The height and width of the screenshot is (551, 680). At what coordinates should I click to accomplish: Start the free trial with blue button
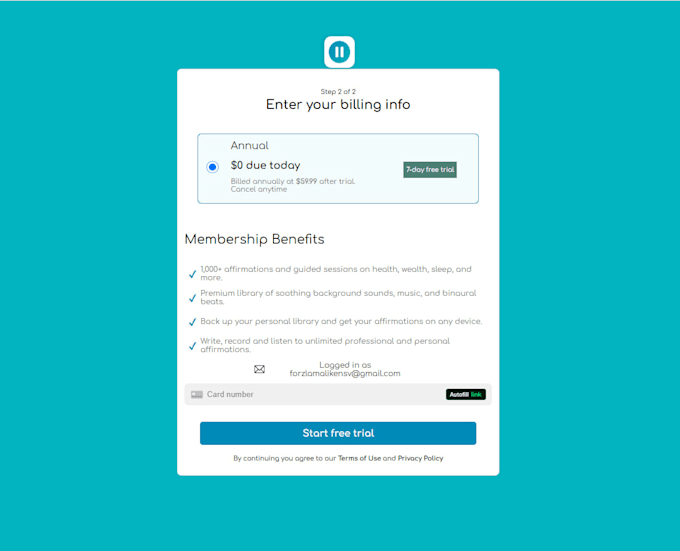(338, 433)
